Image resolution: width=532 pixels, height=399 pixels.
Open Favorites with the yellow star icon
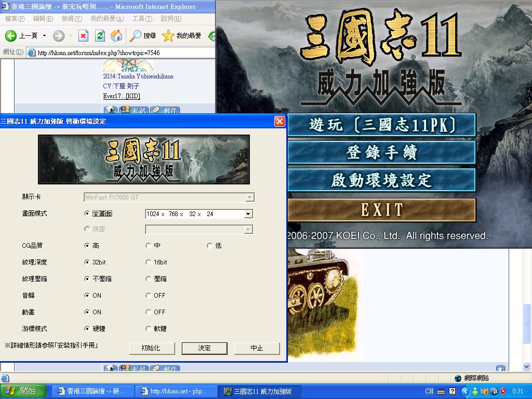[168, 36]
